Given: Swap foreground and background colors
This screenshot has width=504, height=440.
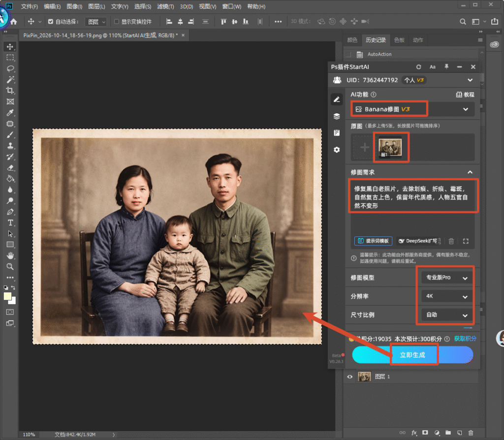Looking at the screenshot, I should (x=13, y=287).
